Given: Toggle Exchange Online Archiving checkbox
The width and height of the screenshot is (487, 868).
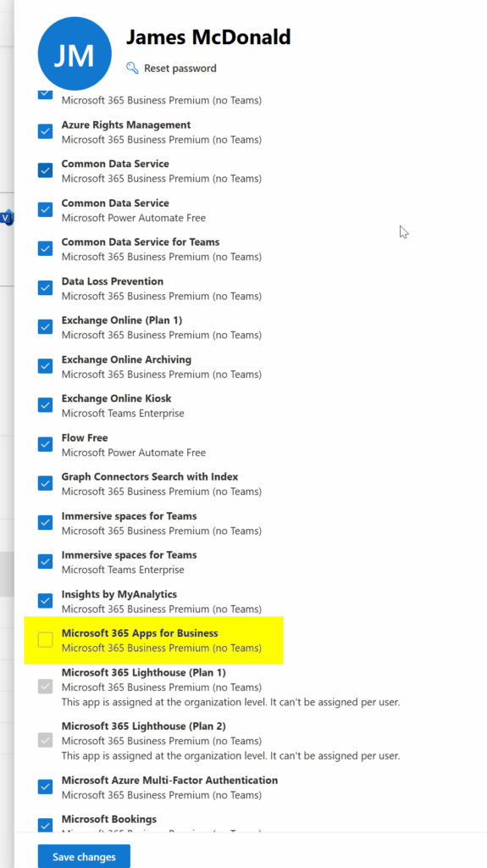Looking at the screenshot, I should (46, 366).
